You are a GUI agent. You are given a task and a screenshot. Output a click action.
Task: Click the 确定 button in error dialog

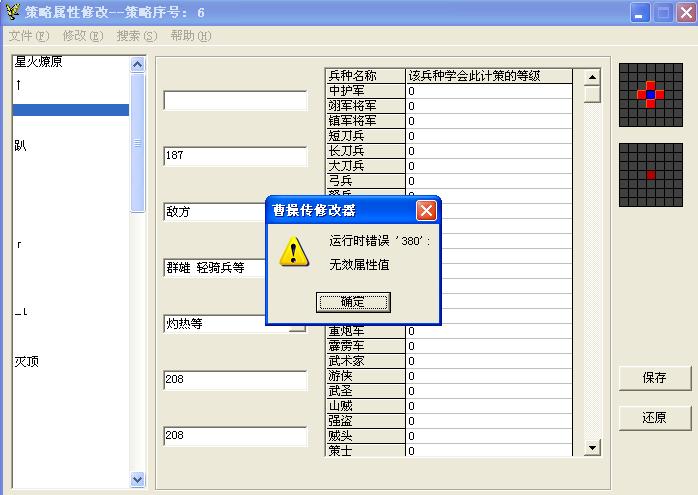click(x=353, y=302)
